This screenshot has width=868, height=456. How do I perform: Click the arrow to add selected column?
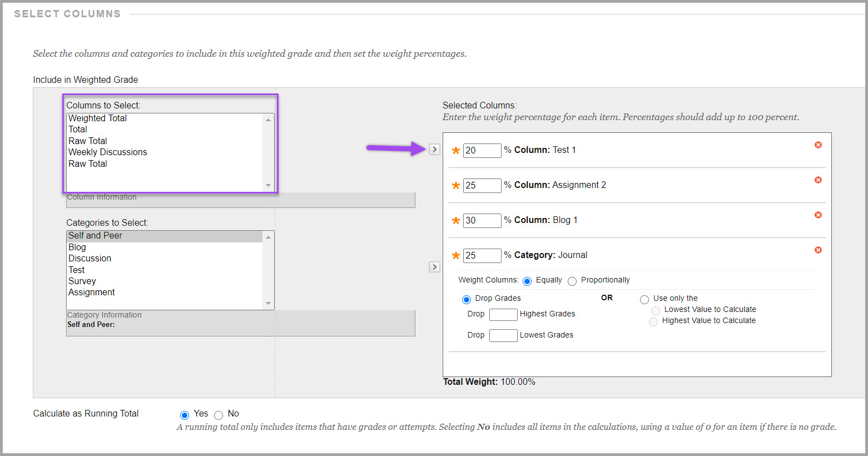tap(434, 150)
